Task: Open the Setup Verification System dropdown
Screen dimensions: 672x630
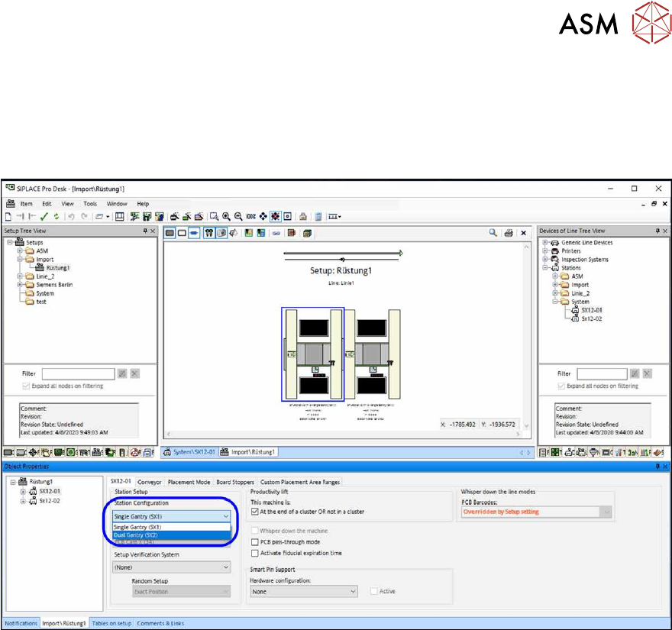Action: point(171,567)
